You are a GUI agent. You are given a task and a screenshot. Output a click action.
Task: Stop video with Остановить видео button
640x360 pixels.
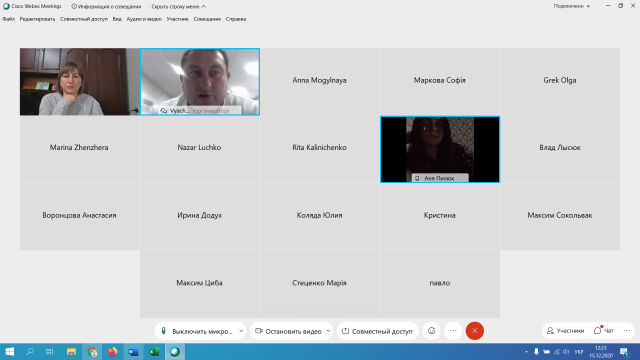coord(288,331)
